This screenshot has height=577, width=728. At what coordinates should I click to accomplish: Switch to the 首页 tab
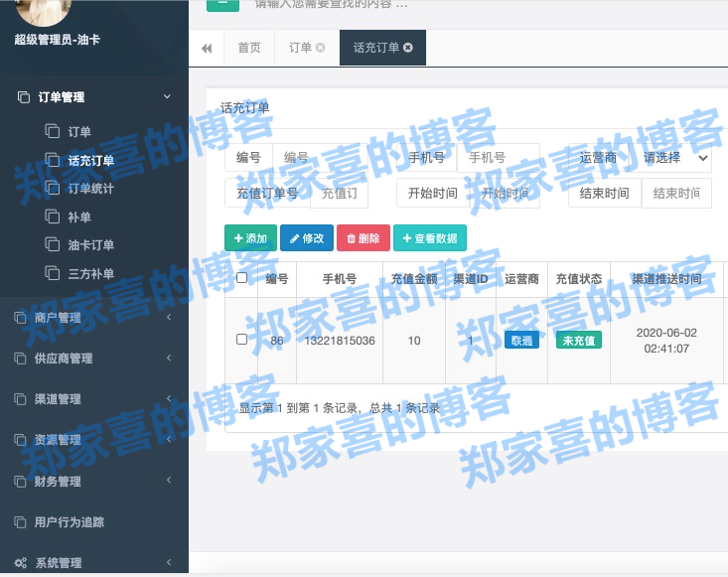249,48
